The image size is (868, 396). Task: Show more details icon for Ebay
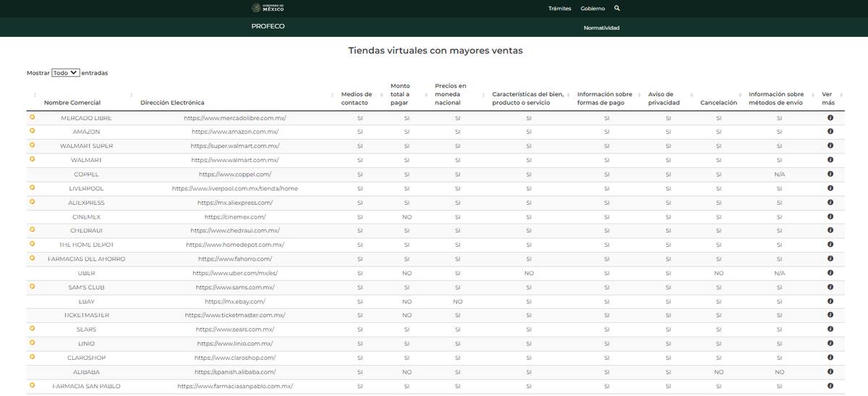[x=830, y=301]
